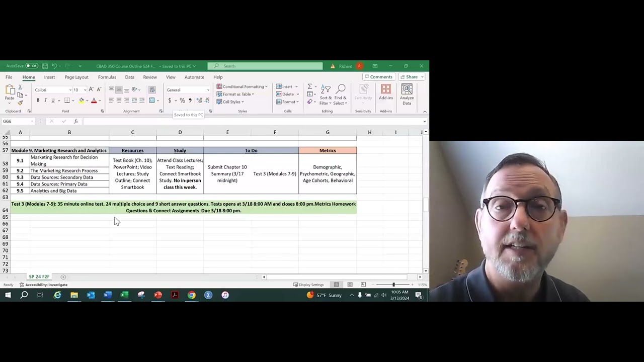Image resolution: width=644 pixels, height=362 pixels.
Task: Toggle Underline formatting
Action: point(53,100)
